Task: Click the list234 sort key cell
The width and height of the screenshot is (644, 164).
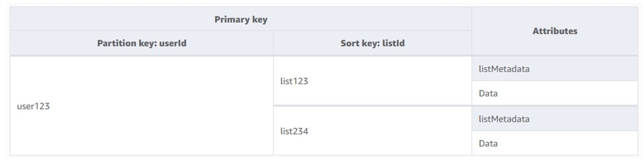Action: coord(372,131)
